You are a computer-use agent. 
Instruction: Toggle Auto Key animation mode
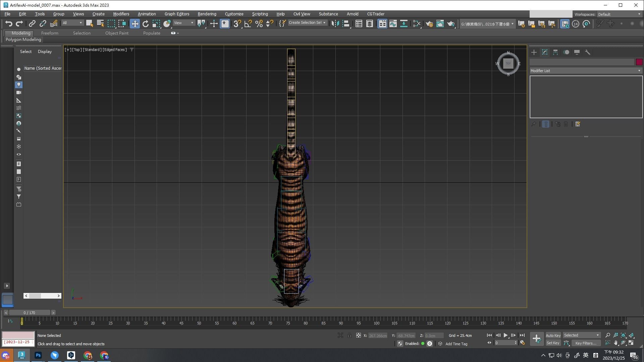[553, 336]
